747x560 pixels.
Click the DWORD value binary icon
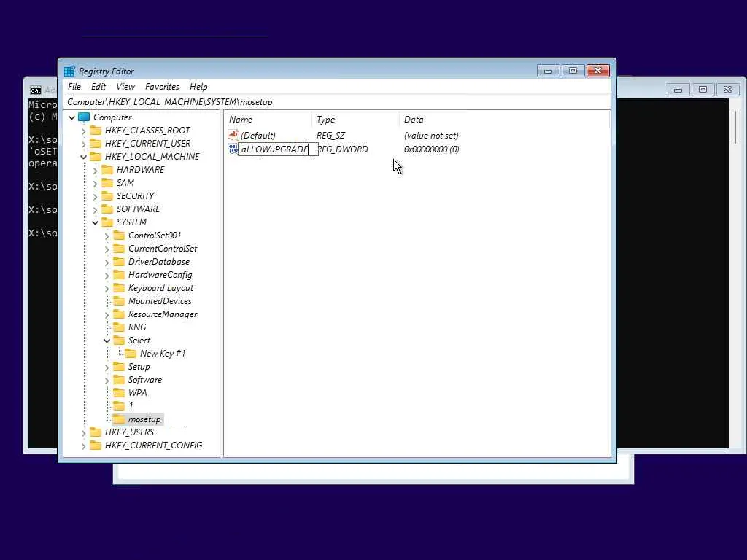click(x=233, y=149)
